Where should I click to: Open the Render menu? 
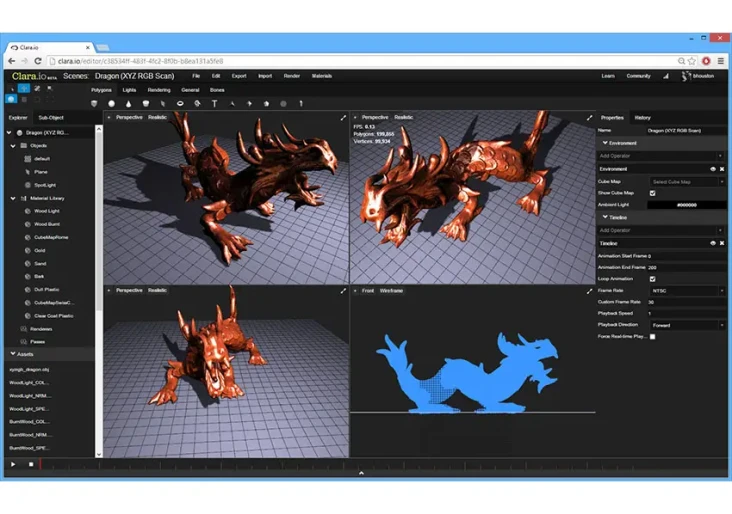292,76
